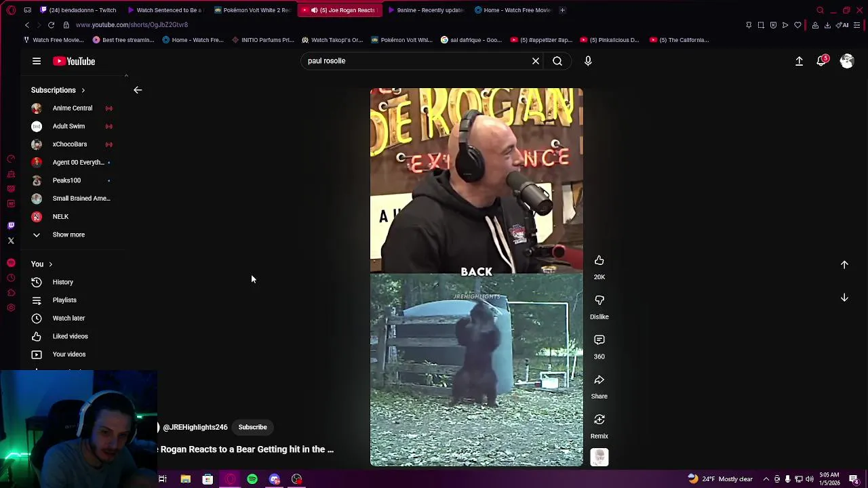
Task: Share this short
Action: point(599,380)
